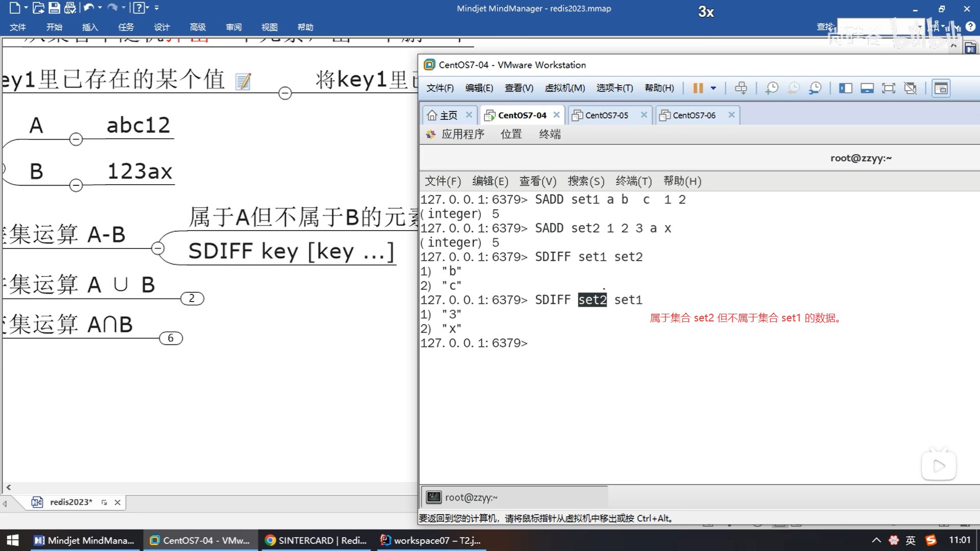The image size is (980, 551).
Task: Collapse the SDIFF key subtopic branch
Action: point(158,248)
